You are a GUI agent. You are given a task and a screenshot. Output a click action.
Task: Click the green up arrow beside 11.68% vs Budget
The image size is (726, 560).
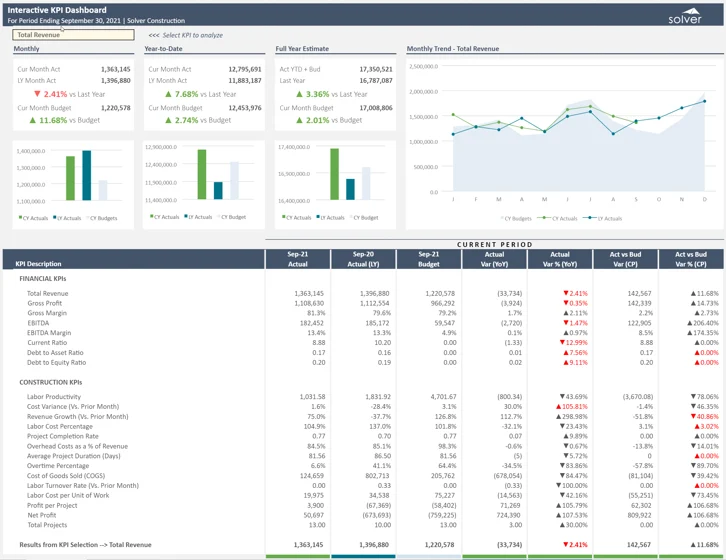33,120
